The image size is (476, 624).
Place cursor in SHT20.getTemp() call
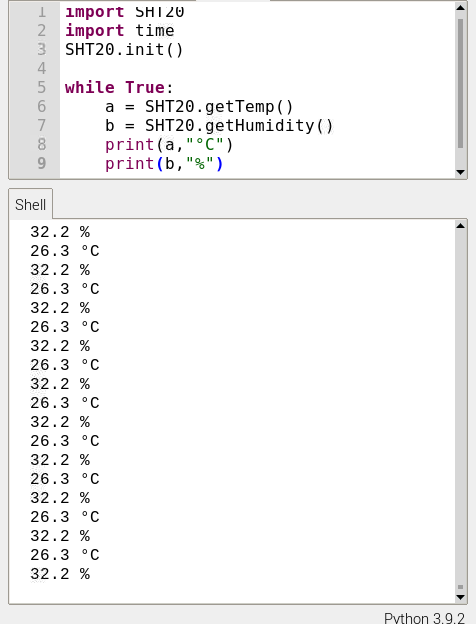click(219, 106)
